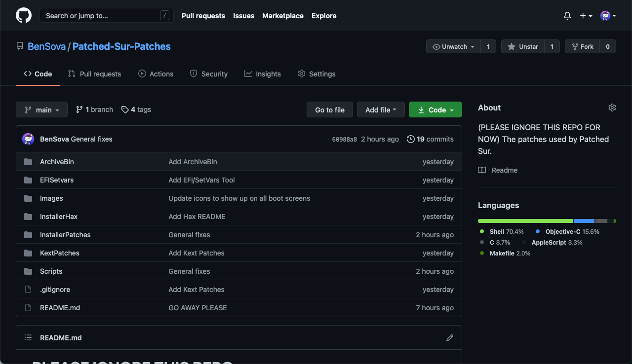
Task: Click the slash shortcut icon in search
Action: (164, 16)
